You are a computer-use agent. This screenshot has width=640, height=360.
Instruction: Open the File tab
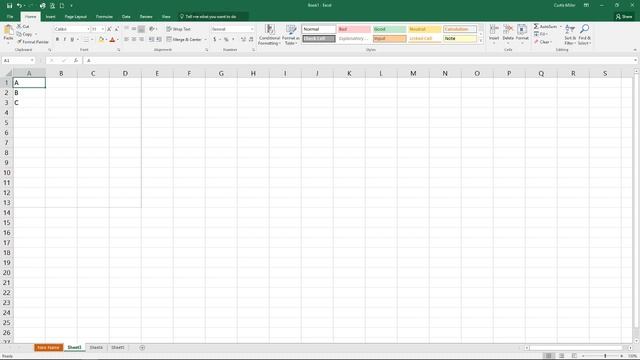(10, 17)
